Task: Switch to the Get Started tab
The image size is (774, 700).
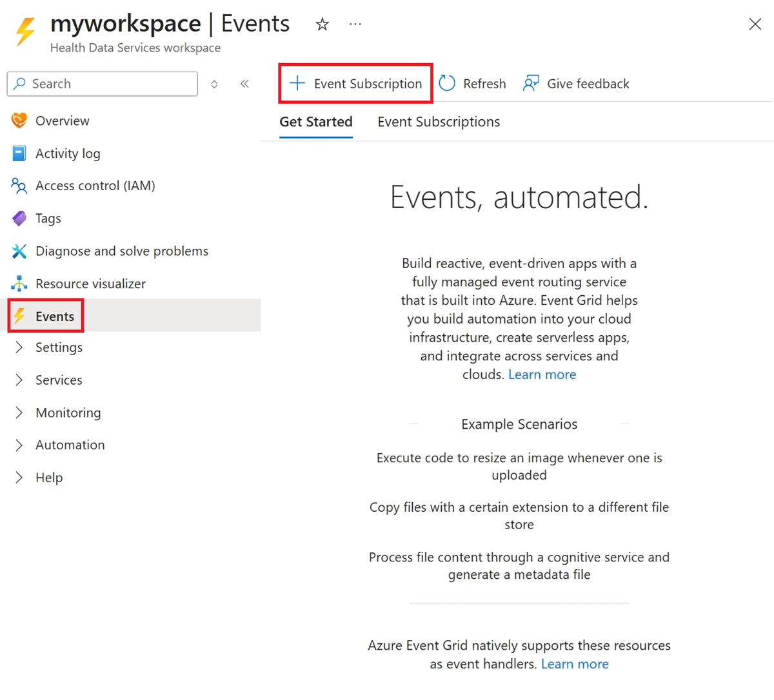Action: tap(316, 122)
